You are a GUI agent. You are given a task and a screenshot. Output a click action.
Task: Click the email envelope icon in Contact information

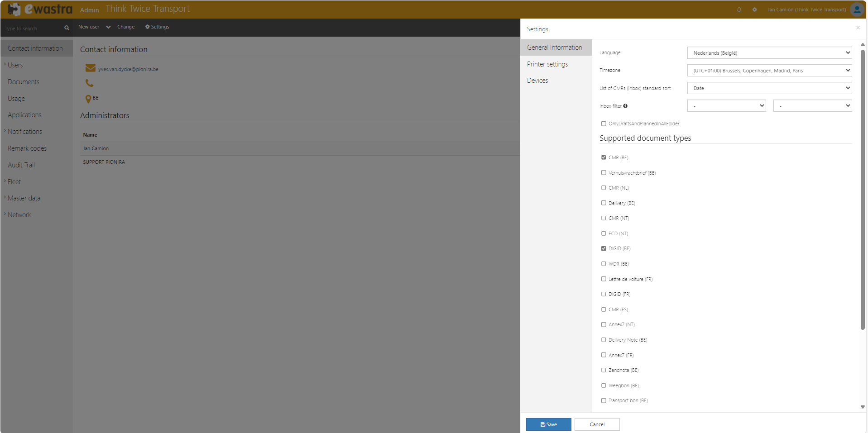tap(90, 68)
